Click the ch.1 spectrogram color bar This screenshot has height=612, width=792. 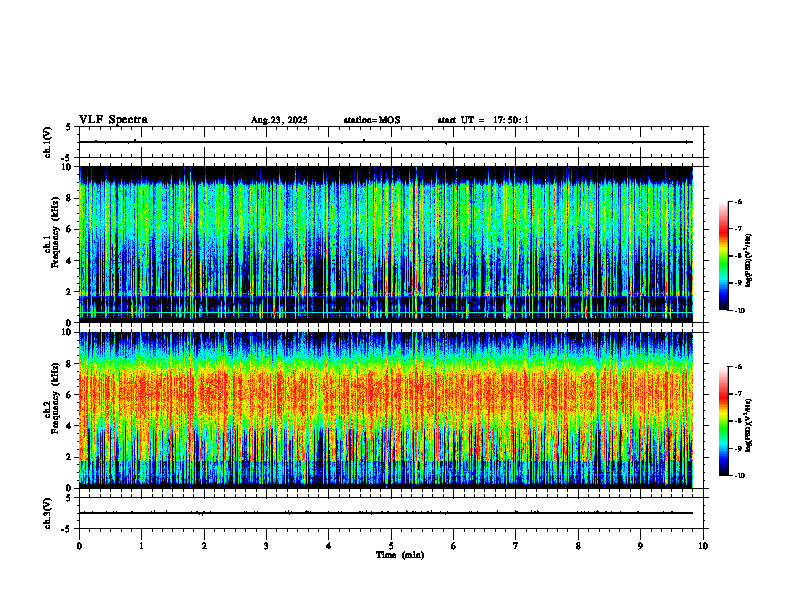click(723, 256)
